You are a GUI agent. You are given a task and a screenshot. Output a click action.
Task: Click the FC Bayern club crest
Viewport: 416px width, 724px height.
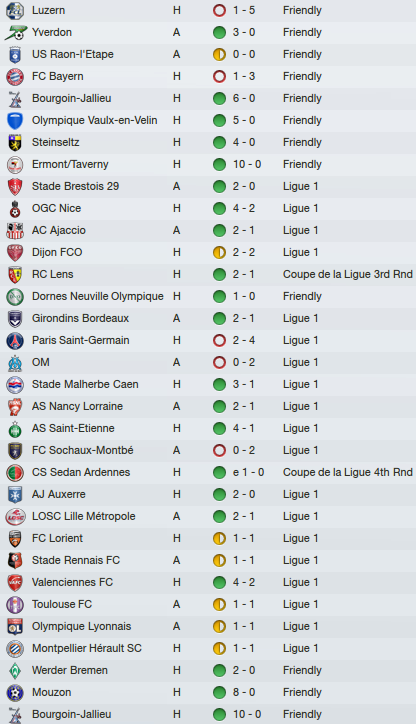15,77
